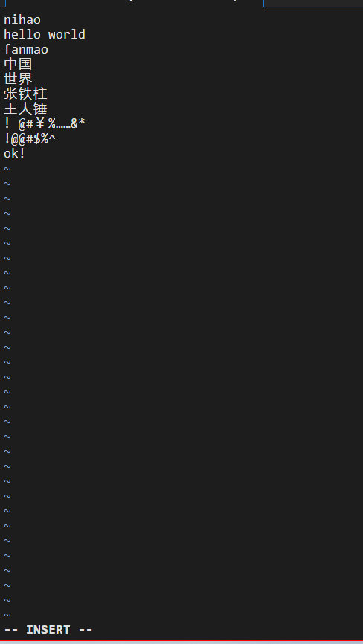Screen dimensions: 363x644
Task: Click the "世界" text line
Action: (18, 79)
